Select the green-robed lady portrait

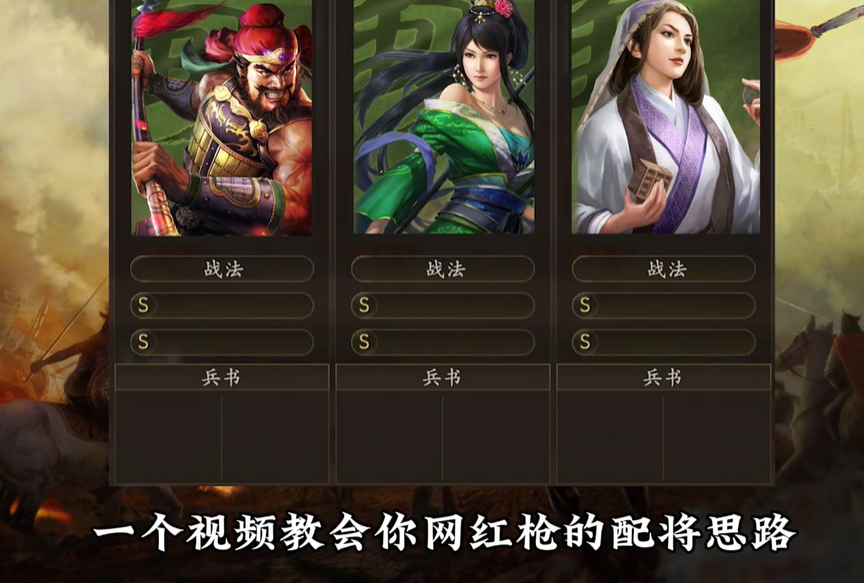click(x=444, y=117)
